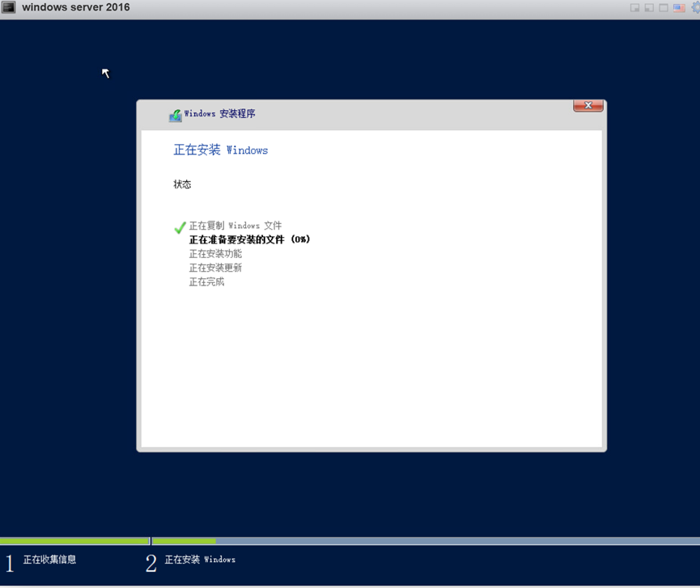Click the 'windows server 2016' console title
Screen dimensions: 700x588
(76, 7)
